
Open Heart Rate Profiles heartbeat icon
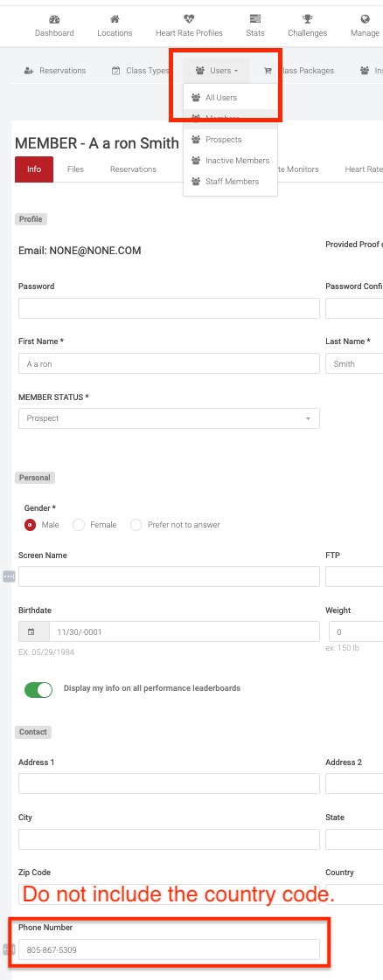(189, 19)
